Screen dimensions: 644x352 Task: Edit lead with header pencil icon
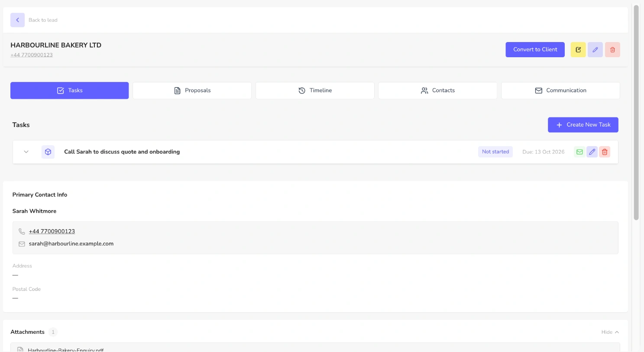click(x=595, y=49)
